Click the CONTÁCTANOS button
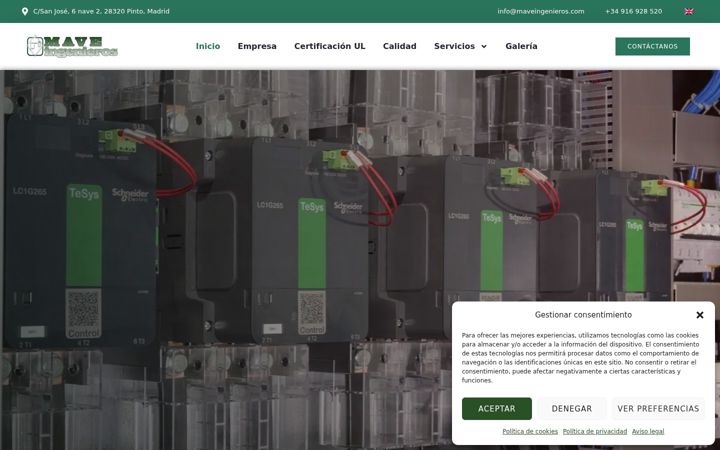 tap(652, 46)
